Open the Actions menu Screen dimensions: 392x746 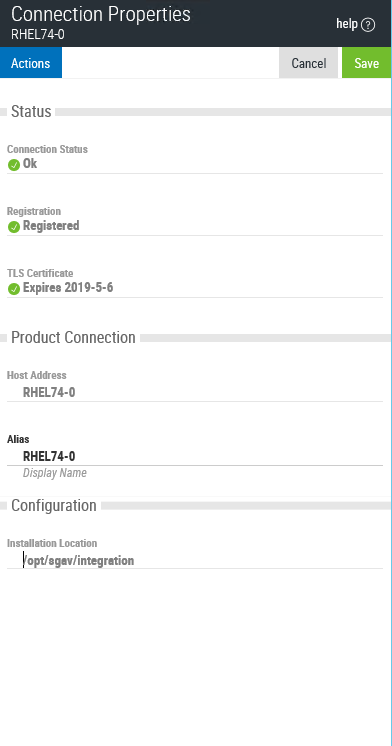[31, 63]
